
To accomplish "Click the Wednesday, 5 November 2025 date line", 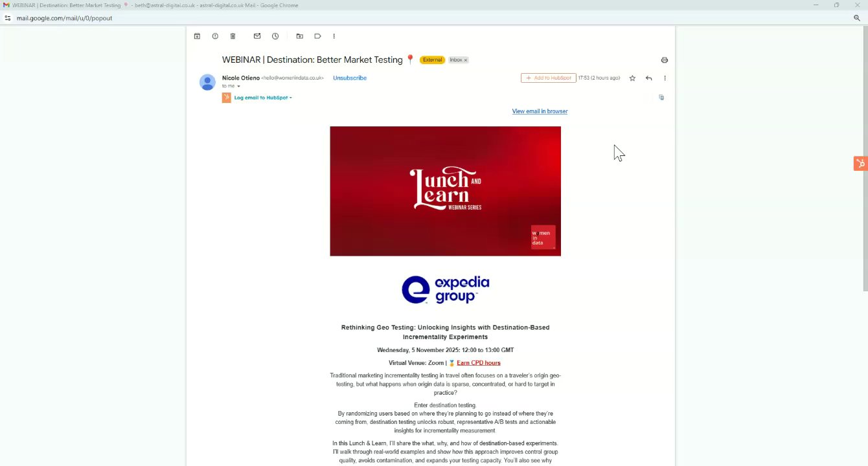I will point(445,350).
